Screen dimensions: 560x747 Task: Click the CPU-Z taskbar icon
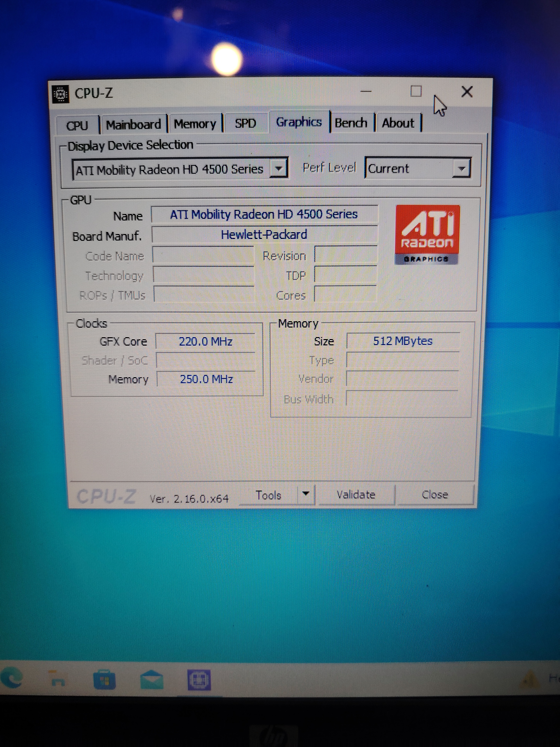[199, 679]
